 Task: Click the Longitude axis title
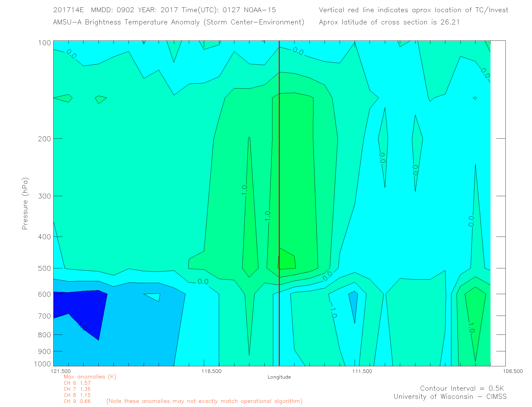pyautogui.click(x=279, y=377)
